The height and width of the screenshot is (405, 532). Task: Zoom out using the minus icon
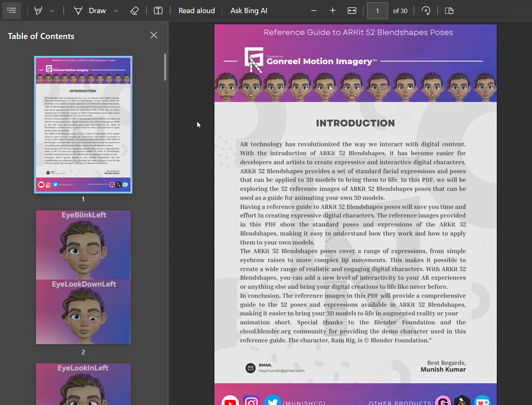pyautogui.click(x=314, y=10)
